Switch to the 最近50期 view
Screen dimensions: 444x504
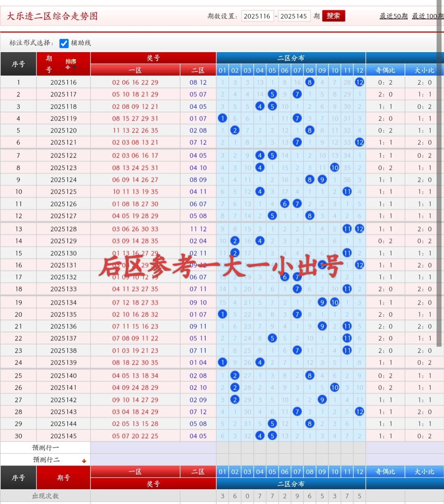pos(393,16)
